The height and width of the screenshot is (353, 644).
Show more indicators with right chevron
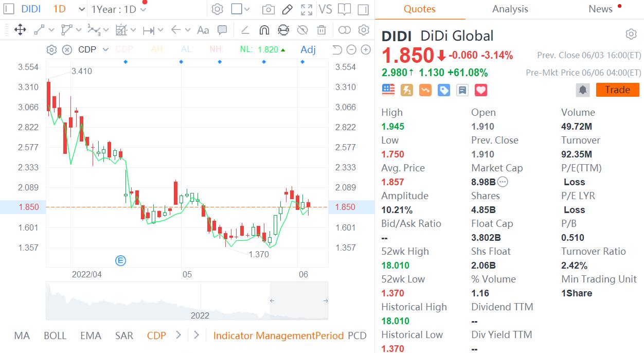pyautogui.click(x=178, y=335)
